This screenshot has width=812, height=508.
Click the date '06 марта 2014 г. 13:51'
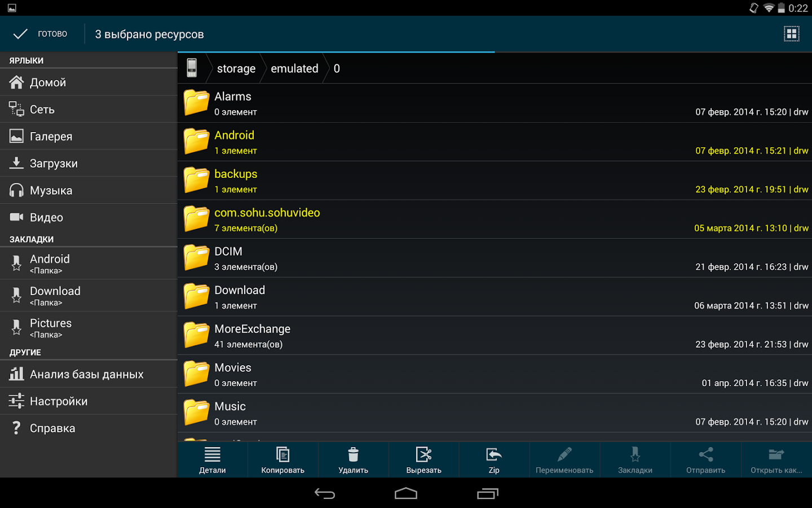click(x=740, y=305)
